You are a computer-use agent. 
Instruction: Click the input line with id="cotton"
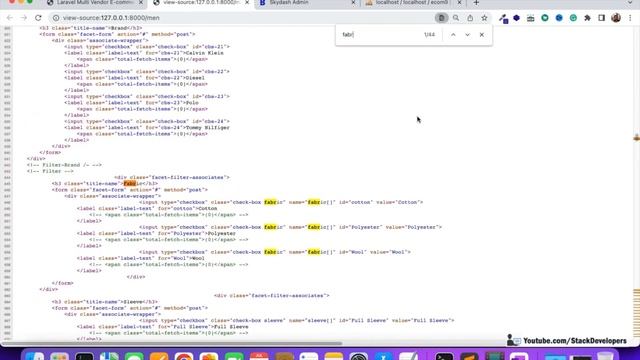tap(281, 202)
